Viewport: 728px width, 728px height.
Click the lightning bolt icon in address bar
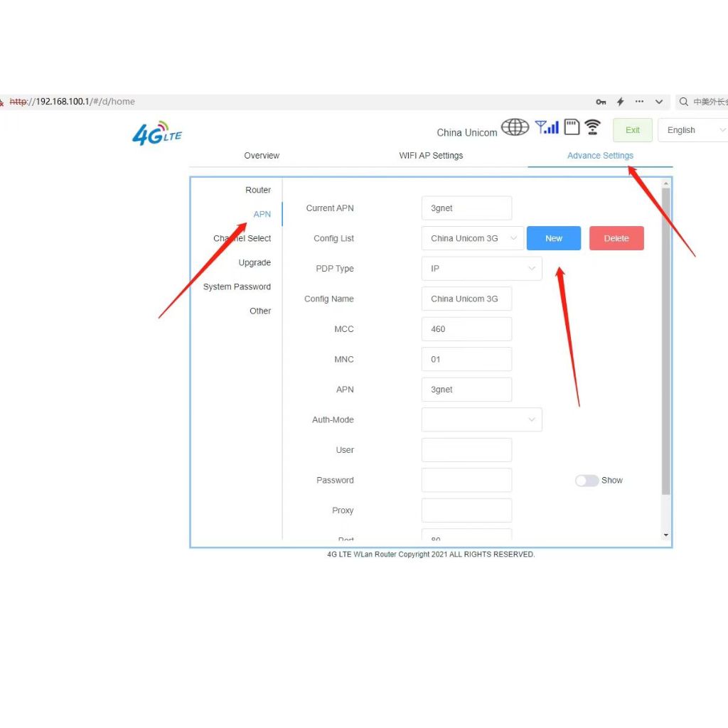(x=620, y=102)
